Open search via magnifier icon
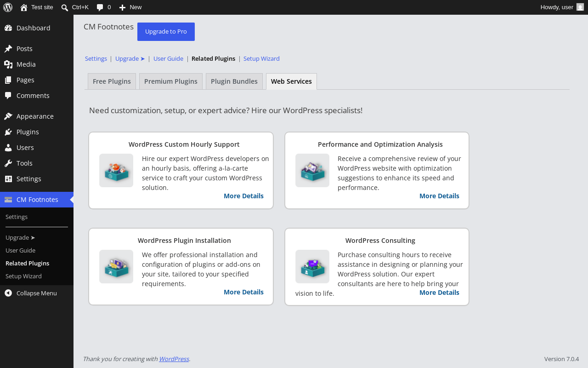588x368 pixels. (65, 7)
